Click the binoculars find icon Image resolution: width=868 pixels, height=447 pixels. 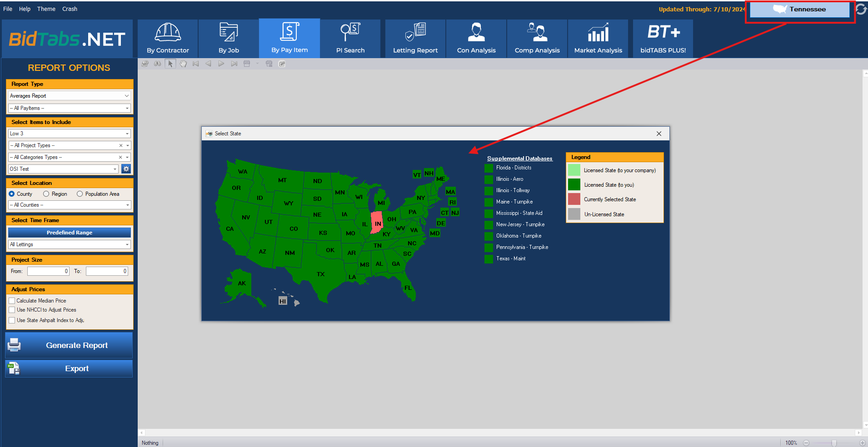coord(157,64)
